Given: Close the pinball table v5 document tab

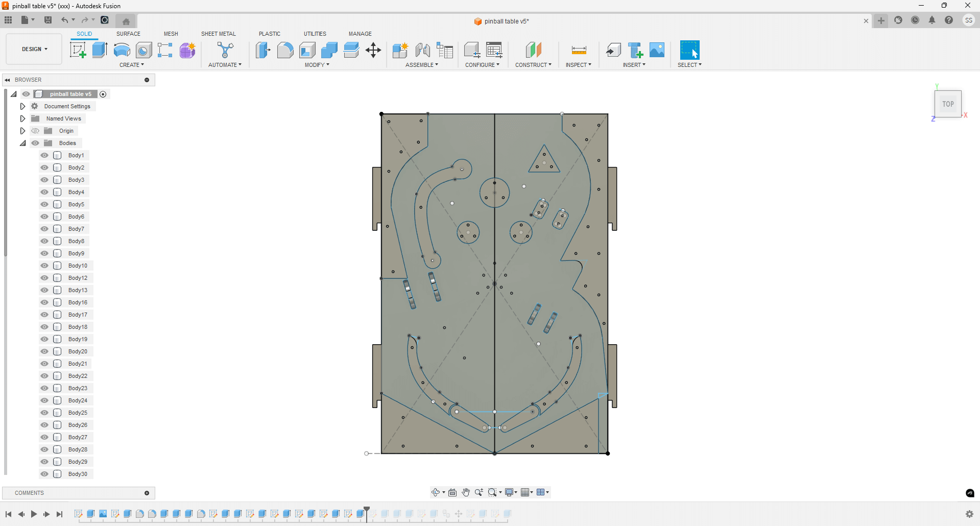Looking at the screenshot, I should [866, 21].
